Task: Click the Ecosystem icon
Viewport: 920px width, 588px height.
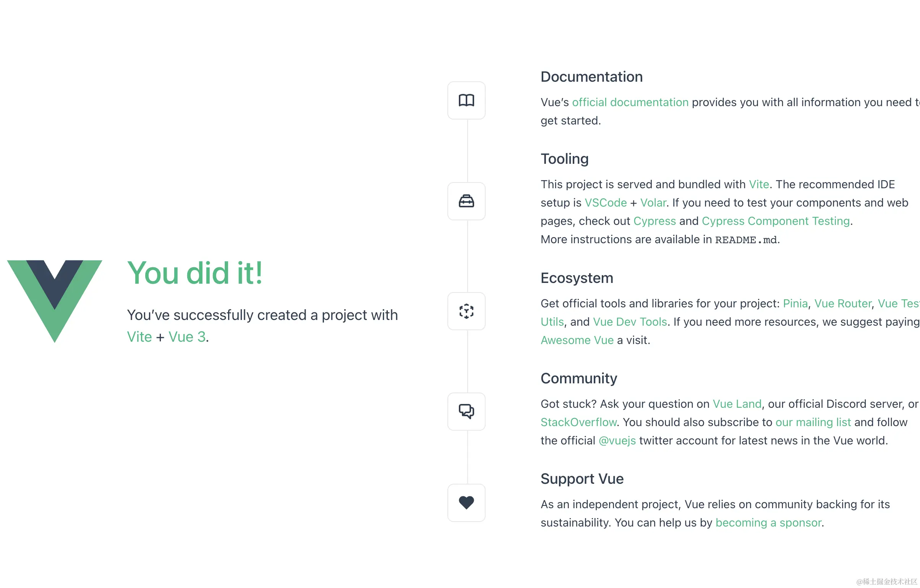Action: tap(466, 311)
